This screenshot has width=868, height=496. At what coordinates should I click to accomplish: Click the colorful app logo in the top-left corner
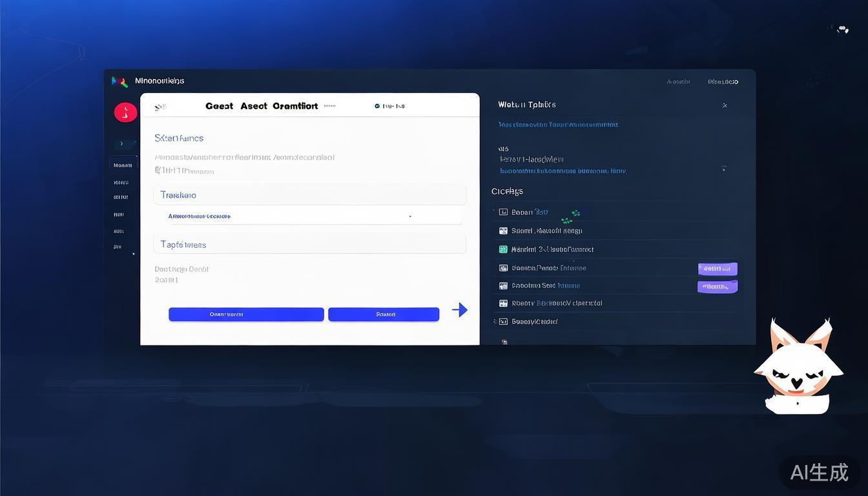(x=119, y=81)
